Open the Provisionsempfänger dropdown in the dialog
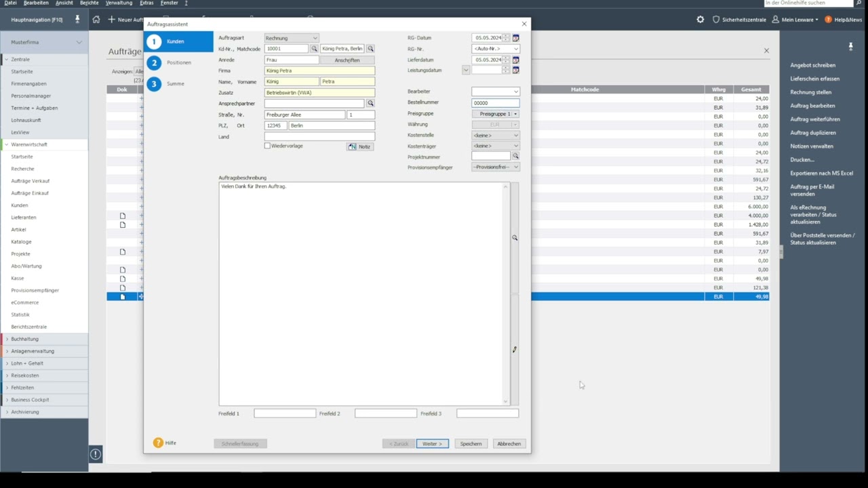 [496, 167]
